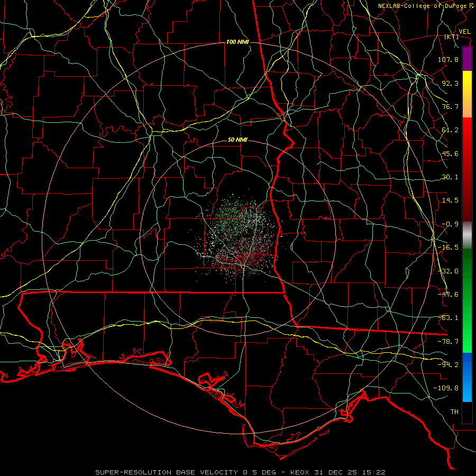This screenshot has height=476, width=476.
Task: Click the 61.2 velocity scale value
Action: point(450,130)
